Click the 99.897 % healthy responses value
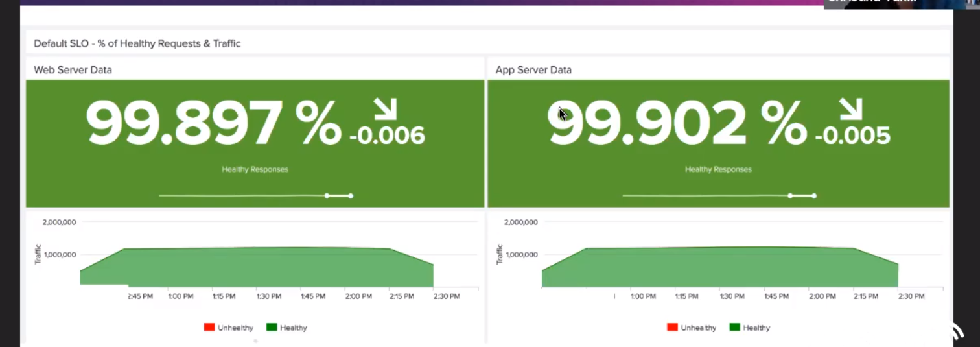 click(214, 123)
